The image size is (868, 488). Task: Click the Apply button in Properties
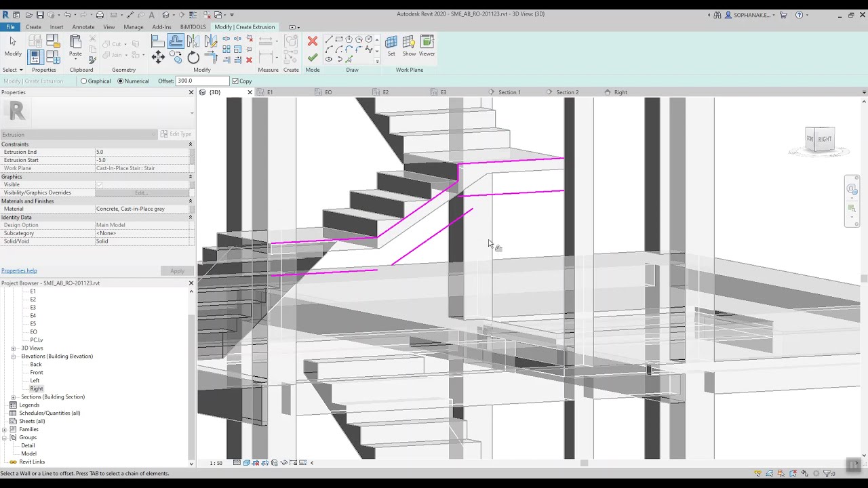coord(177,271)
